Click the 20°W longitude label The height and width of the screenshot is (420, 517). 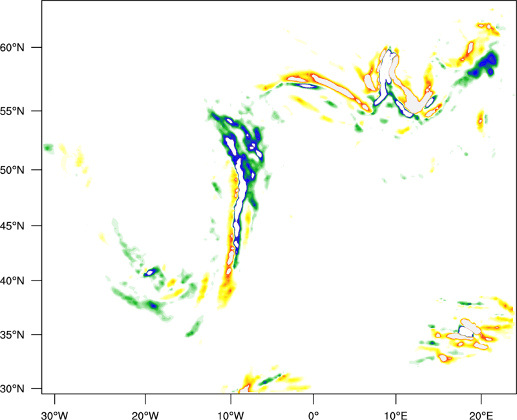(145, 415)
